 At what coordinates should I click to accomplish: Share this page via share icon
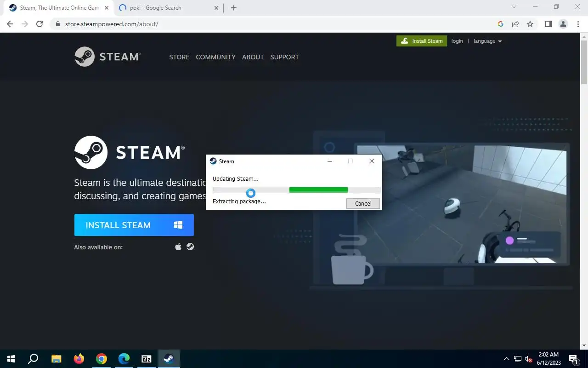point(515,24)
